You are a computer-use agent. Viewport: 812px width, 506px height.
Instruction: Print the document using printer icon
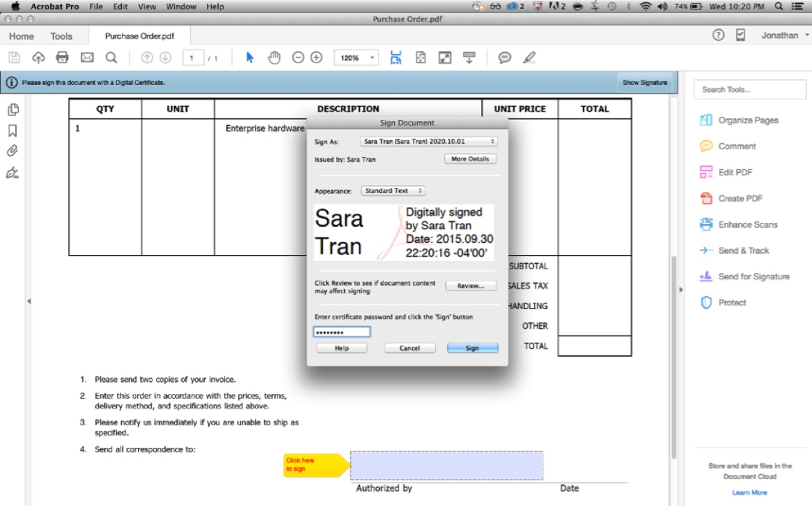pyautogui.click(x=62, y=58)
